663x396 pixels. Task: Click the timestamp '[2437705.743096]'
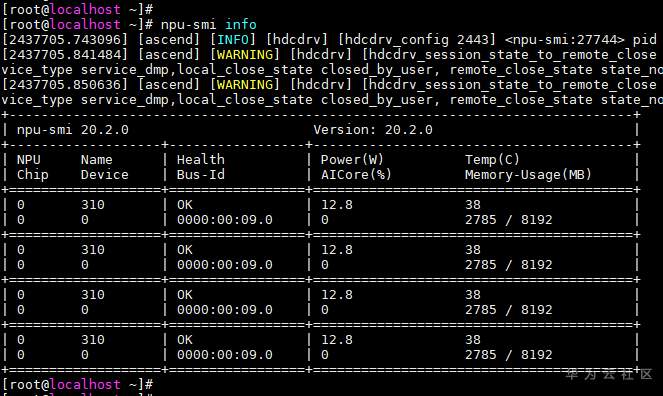tap(65, 40)
